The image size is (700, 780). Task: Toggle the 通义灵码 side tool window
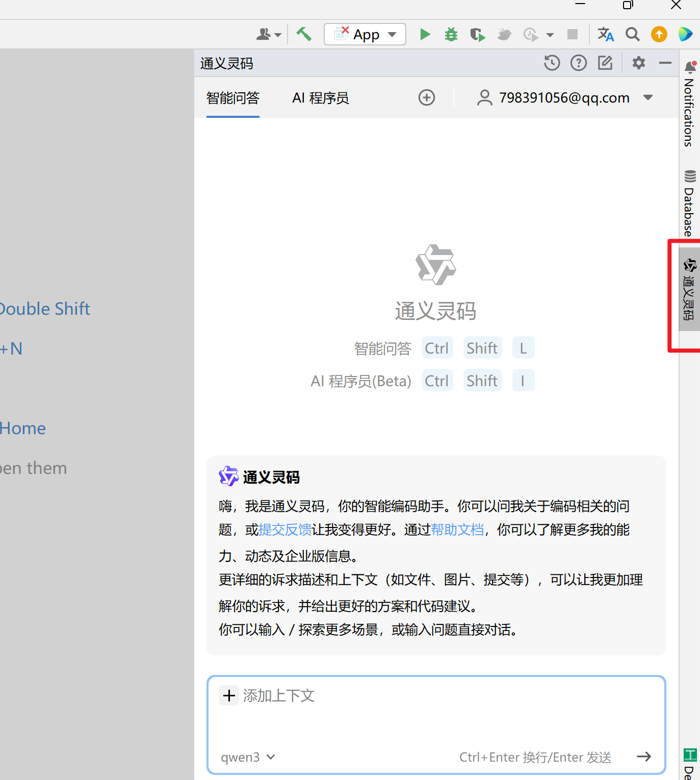point(690,289)
